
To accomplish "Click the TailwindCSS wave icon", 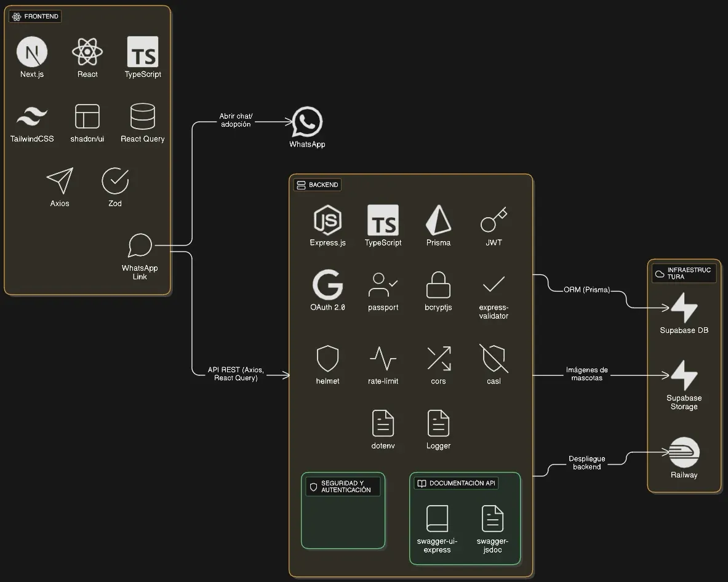I will (x=32, y=116).
